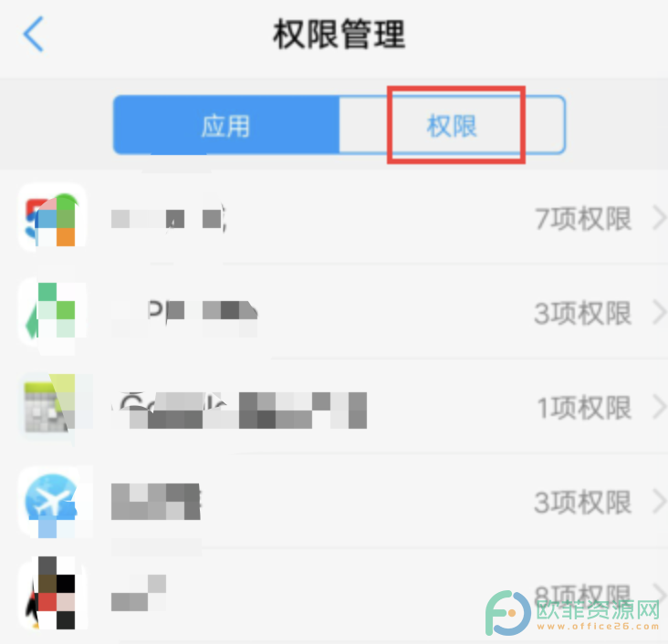Select the blurred name of calendar app
Screen dimensions: 668x644
tap(239, 410)
